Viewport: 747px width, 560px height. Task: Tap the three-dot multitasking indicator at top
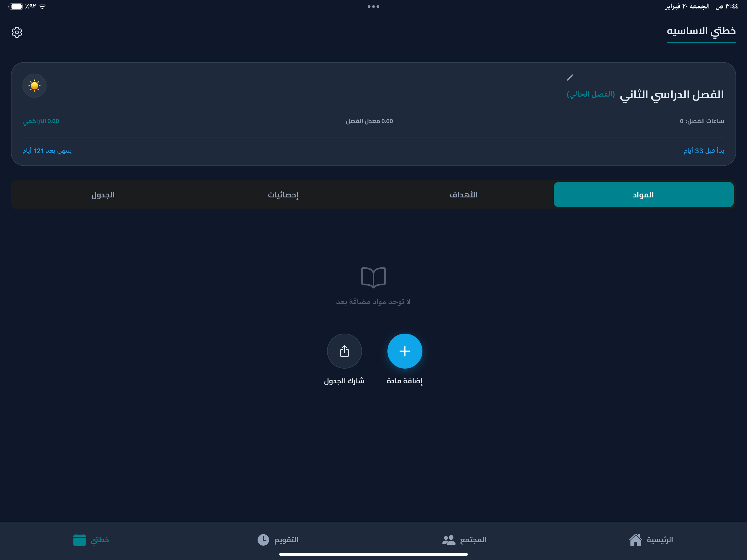tap(373, 6)
